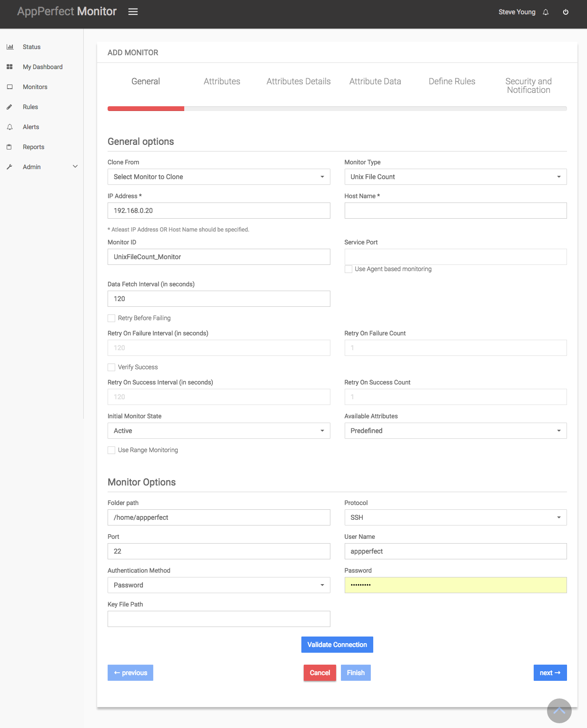
Task: Expand the Admin menu chevron
Action: (x=75, y=166)
